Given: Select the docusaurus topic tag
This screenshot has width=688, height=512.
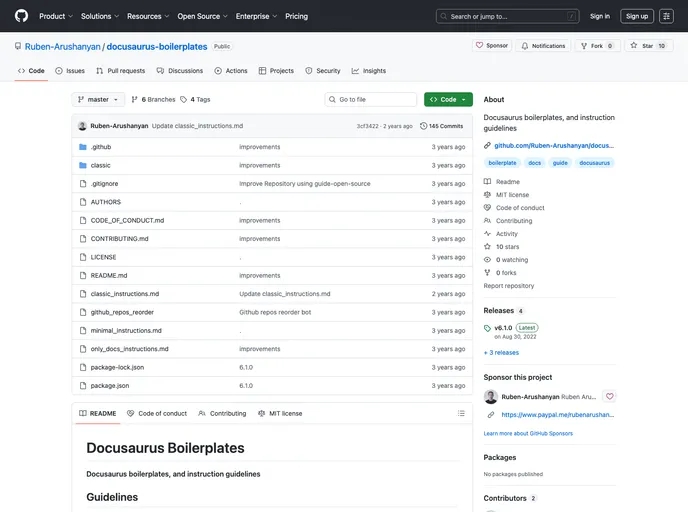Looking at the screenshot, I should (594, 163).
